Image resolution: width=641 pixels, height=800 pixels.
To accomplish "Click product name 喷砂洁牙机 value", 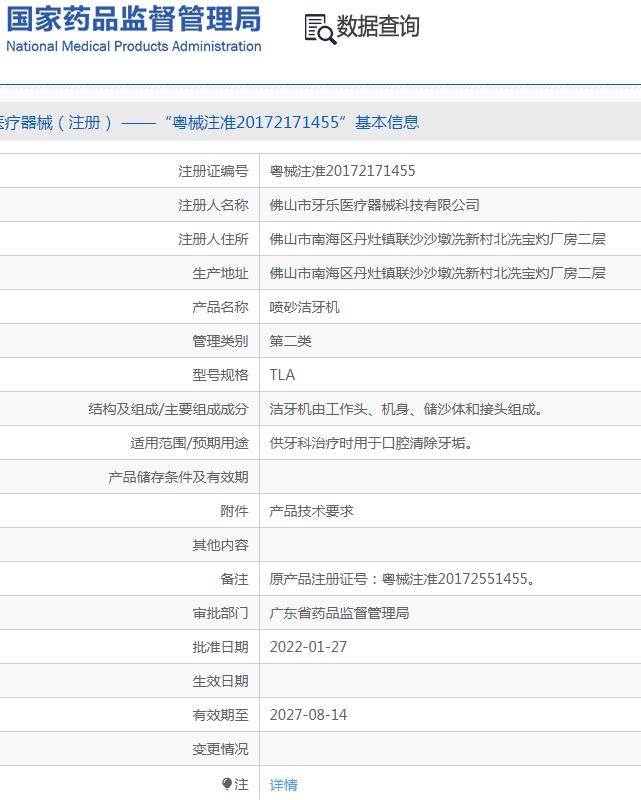I will (x=305, y=307).
